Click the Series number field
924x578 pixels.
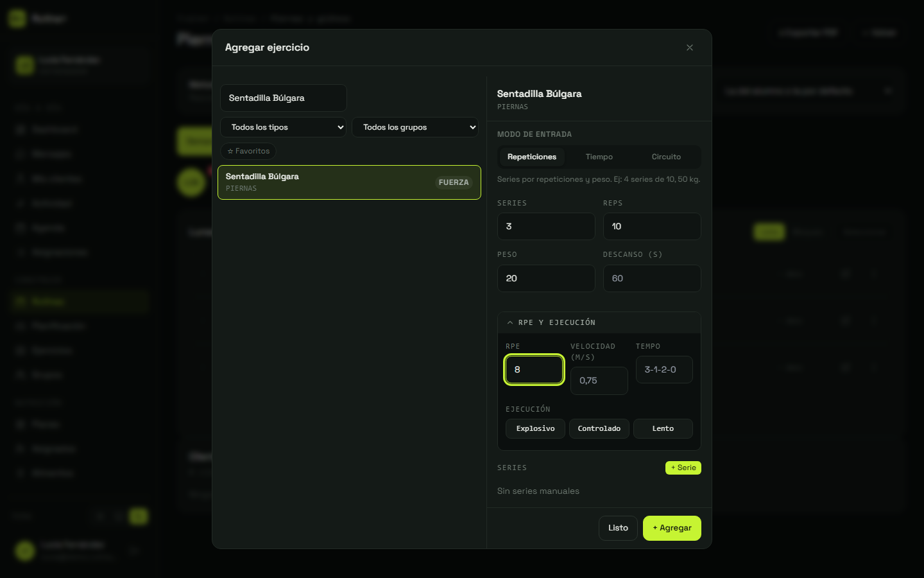point(546,227)
